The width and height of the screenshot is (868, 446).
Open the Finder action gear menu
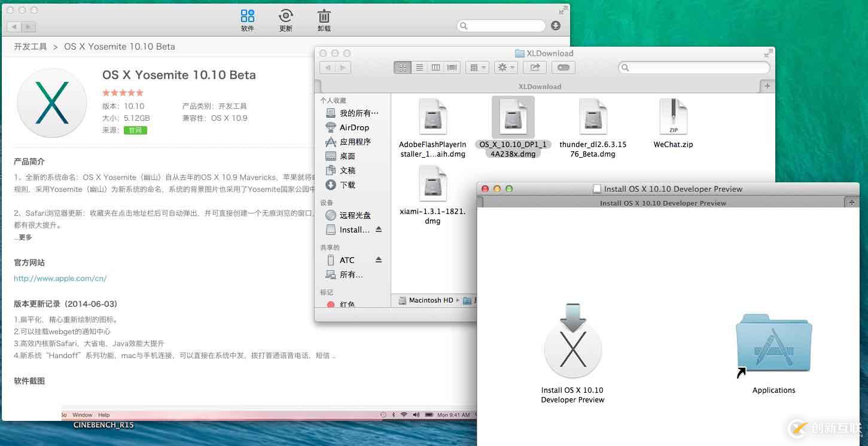(506, 68)
